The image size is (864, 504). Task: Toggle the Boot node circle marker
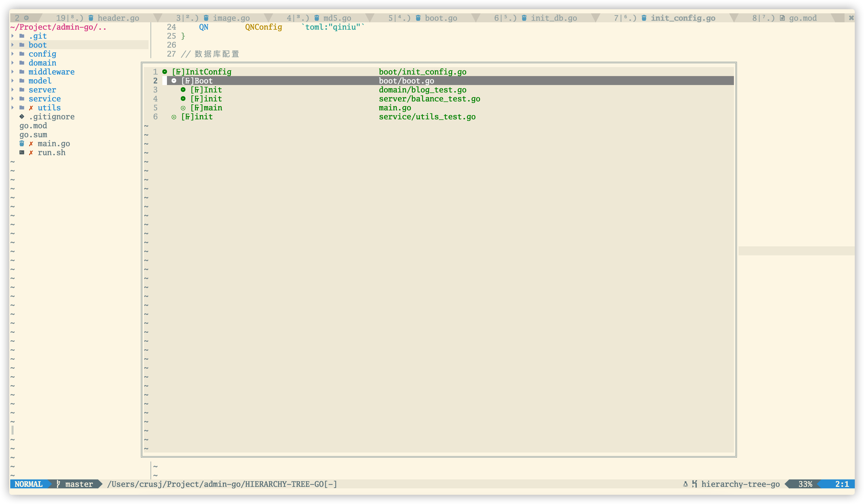point(174,81)
